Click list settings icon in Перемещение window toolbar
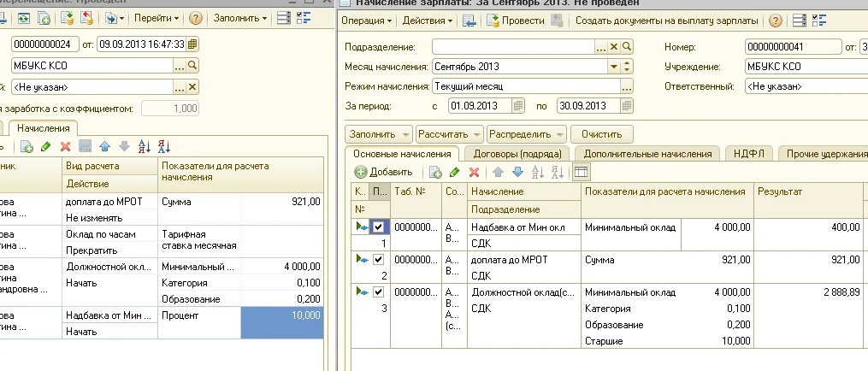 283,18
